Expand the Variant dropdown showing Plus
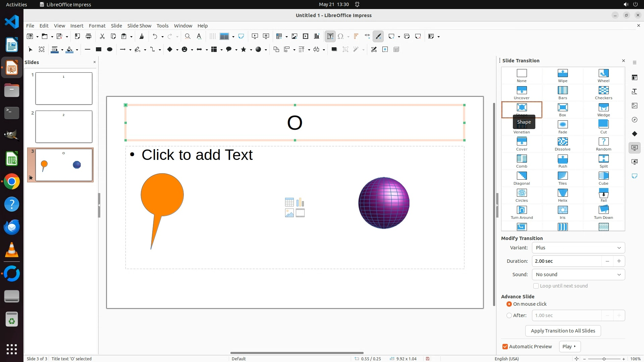Screen dimensions: 644x362 pyautogui.click(x=578, y=248)
